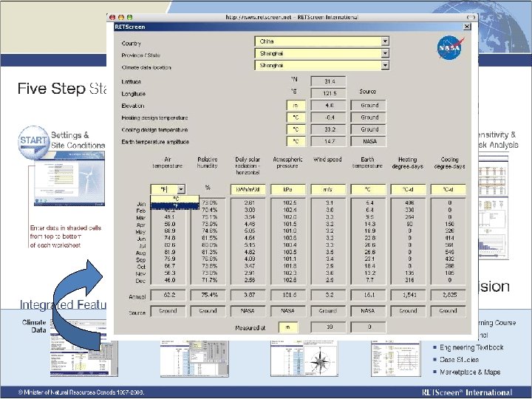532x399 pixels.
Task: Click the green zoom button of browser window
Action: pyautogui.click(x=129, y=17)
